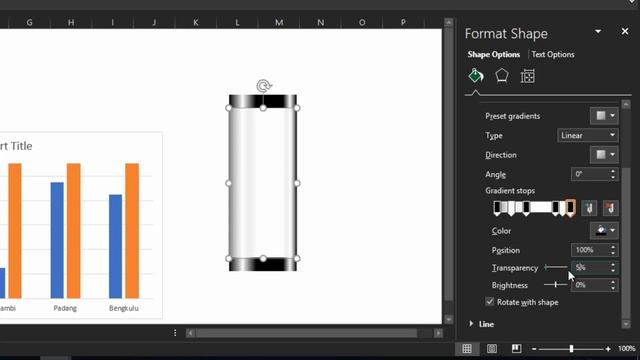640x360 pixels.
Task: Decrease Brightness with the down stepper arrow
Action: tap(613, 288)
